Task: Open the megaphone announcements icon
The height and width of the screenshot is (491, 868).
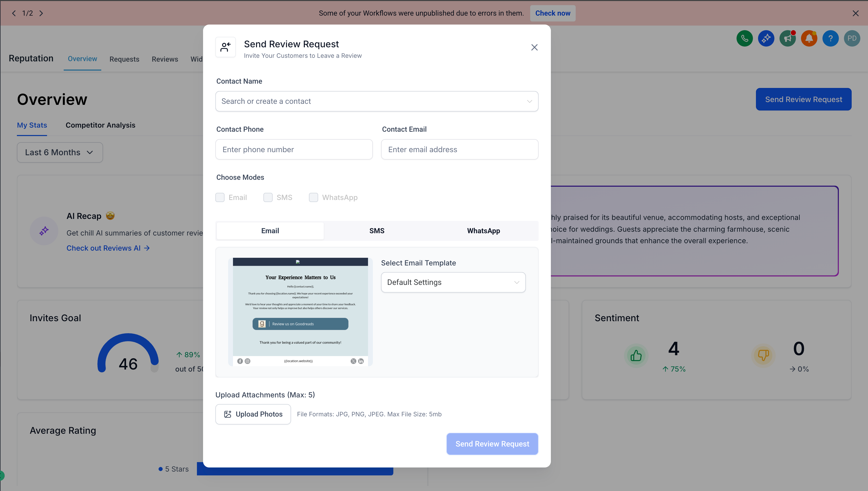Action: 787,38
